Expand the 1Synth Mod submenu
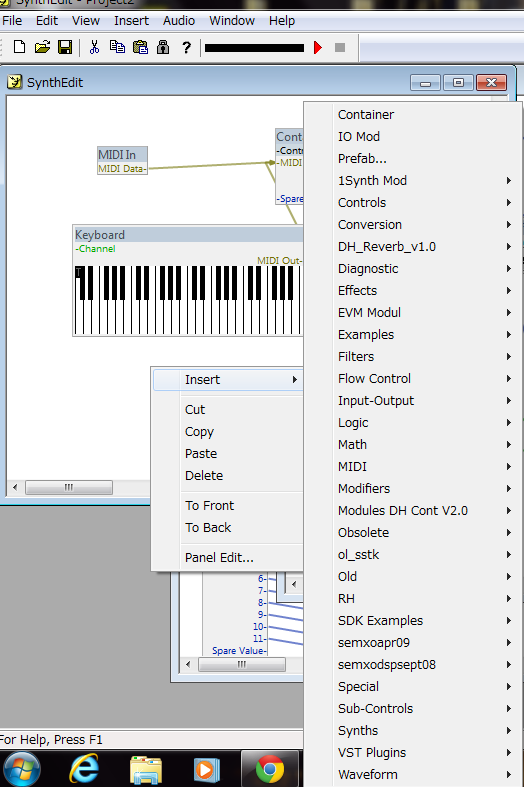Screen dimensions: 524x787 pyautogui.click(x=413, y=181)
